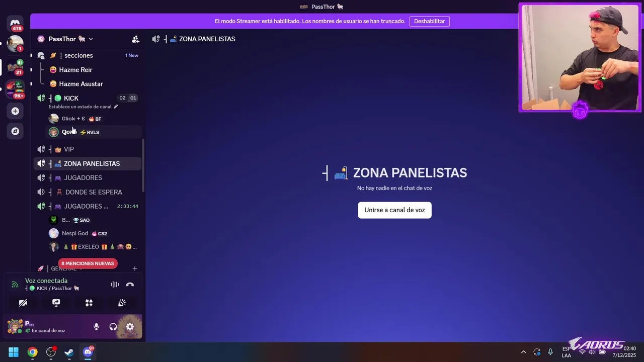Click the ZONA PANELISTAS channel header title

click(x=207, y=39)
